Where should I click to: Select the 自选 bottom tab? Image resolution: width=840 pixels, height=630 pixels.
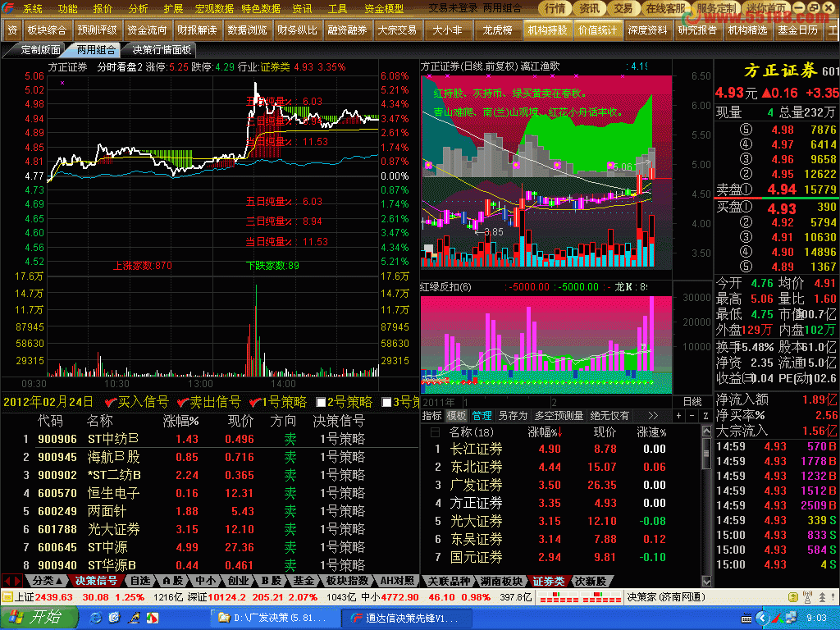coord(140,581)
